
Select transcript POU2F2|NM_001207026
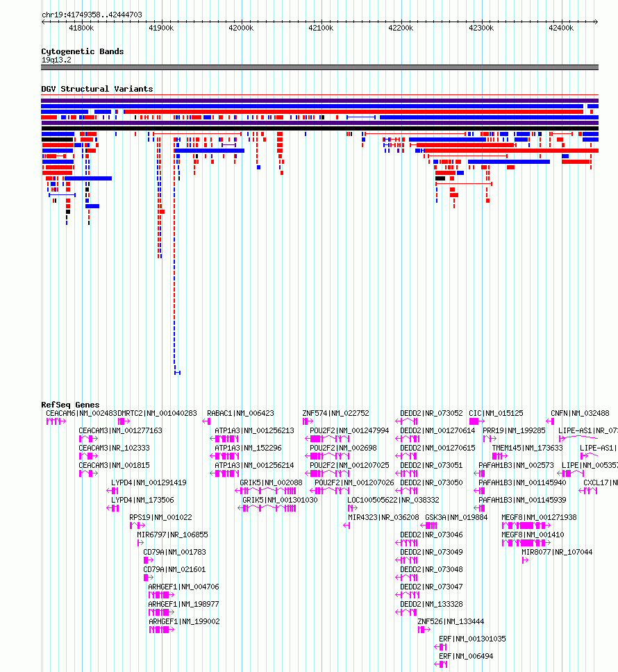[x=354, y=482]
